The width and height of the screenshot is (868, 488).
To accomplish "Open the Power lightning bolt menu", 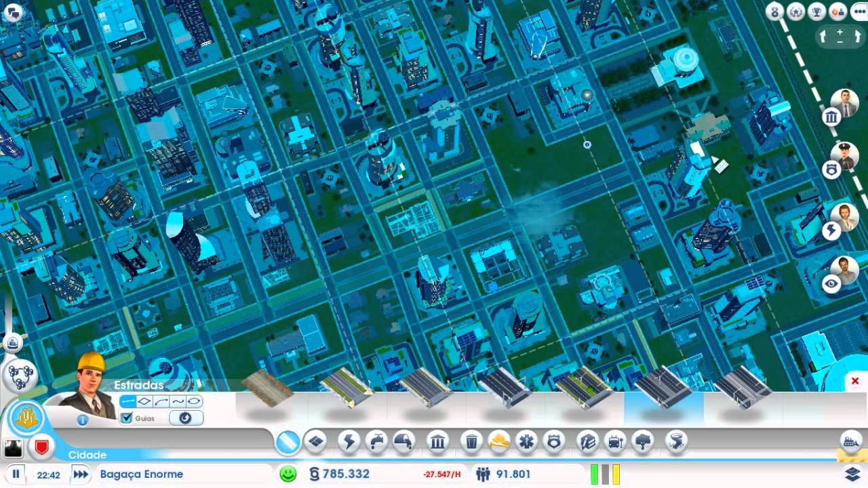I will (349, 442).
